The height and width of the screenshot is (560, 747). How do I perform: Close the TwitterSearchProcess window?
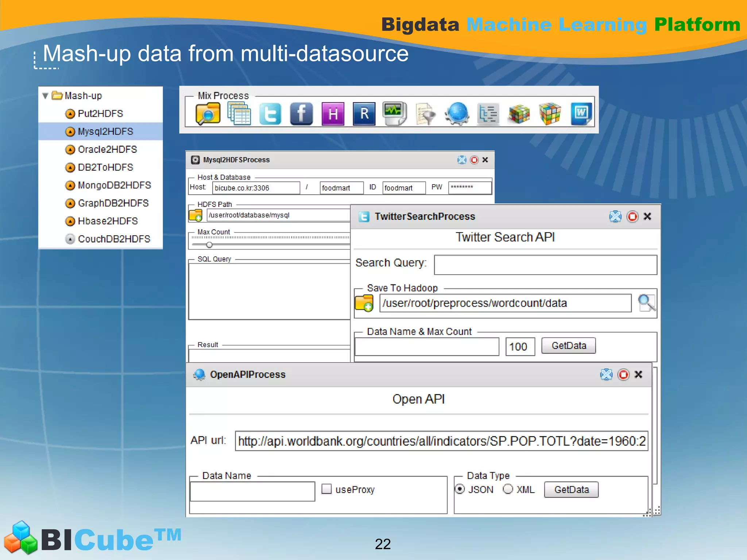pos(647,217)
